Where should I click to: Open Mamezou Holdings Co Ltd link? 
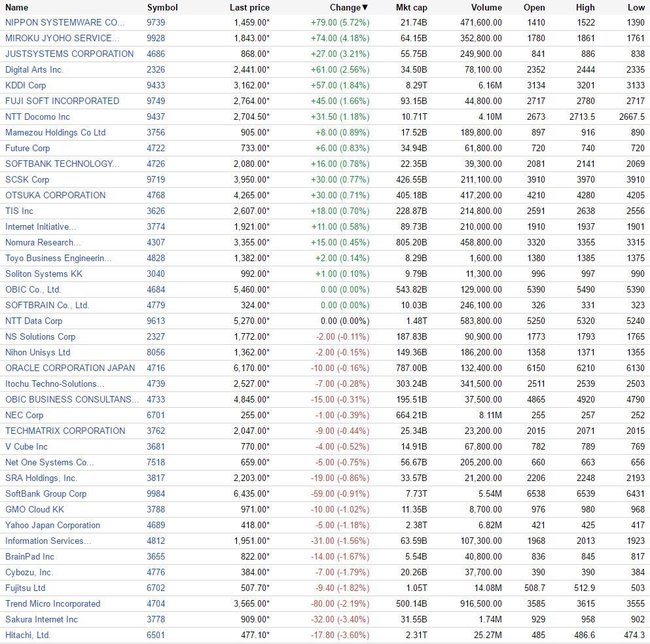tap(55, 133)
